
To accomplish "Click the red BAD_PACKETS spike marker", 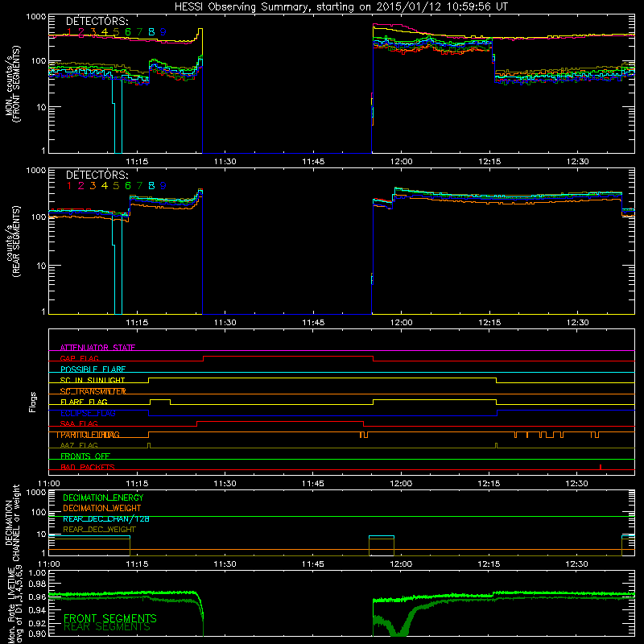I will (x=601, y=467).
